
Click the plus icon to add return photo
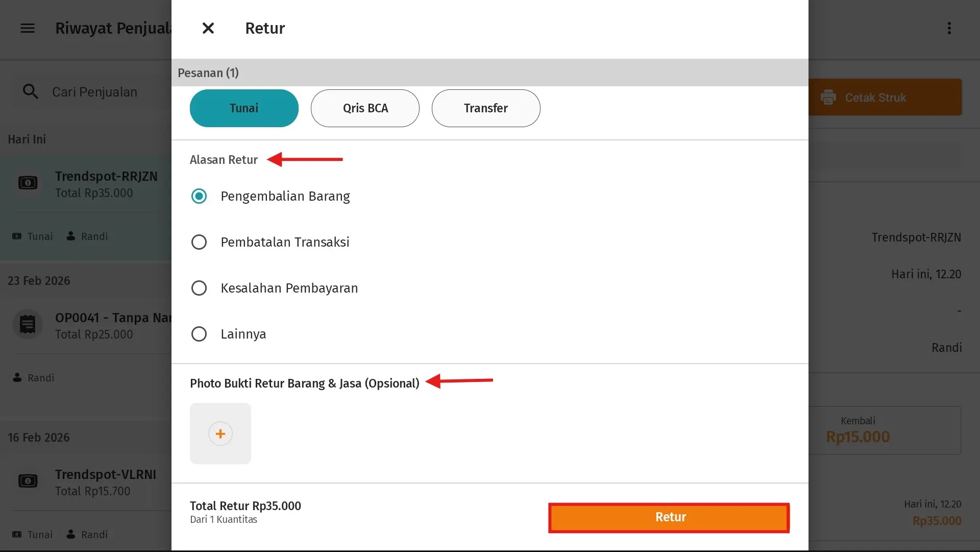coord(220,433)
